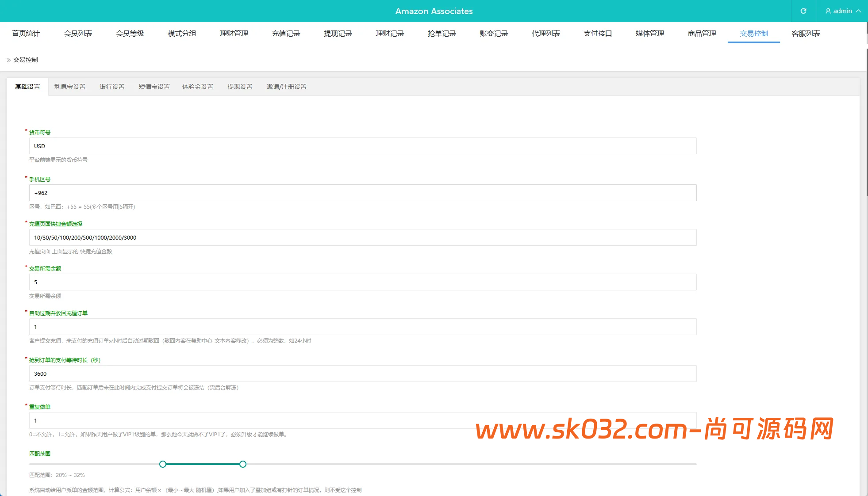Click the refresh icon in header
868x496 pixels.
(x=803, y=11)
